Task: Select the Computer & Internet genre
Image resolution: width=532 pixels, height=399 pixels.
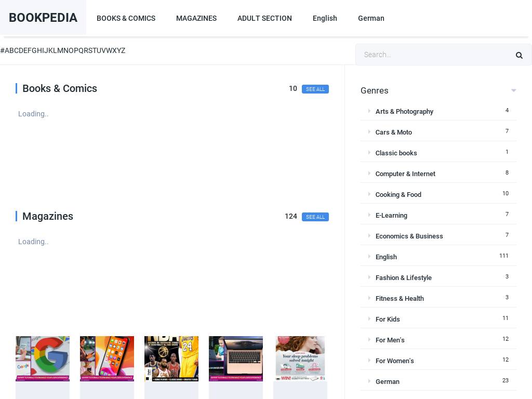Action: pos(405,174)
